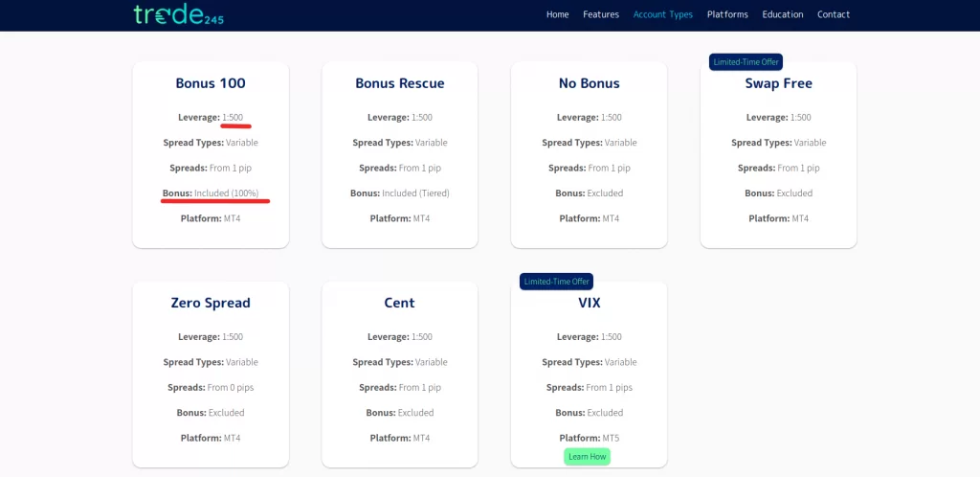
Task: Select the Zero Spread card title
Action: (211, 303)
